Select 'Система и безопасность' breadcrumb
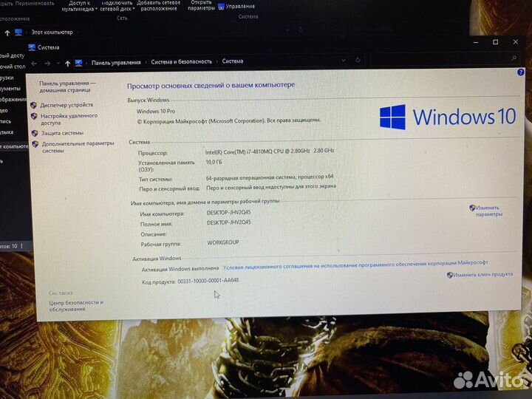The height and width of the screenshot is (399, 532). pyautogui.click(x=181, y=62)
